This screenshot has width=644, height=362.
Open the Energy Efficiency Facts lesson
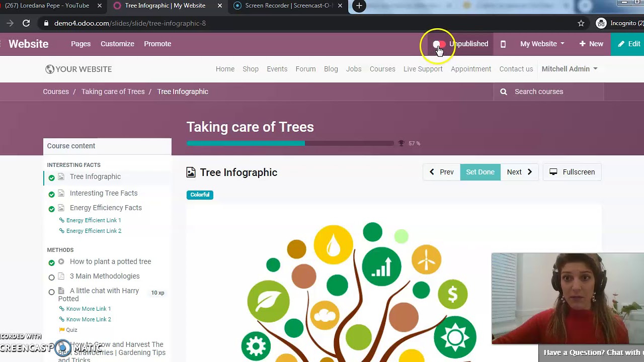pyautogui.click(x=106, y=208)
